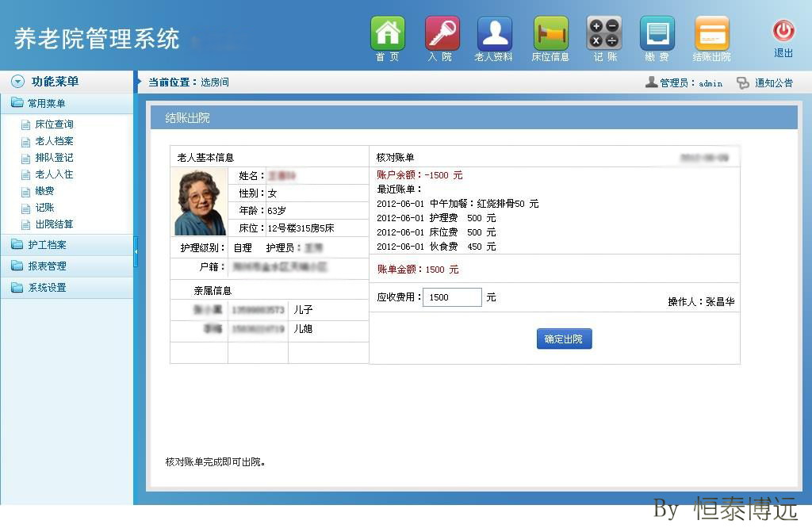Click the 记账 calculator icon
The image size is (812, 528).
[603, 33]
